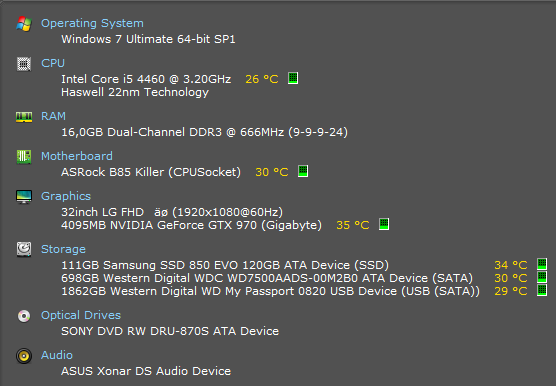Image resolution: width=556 pixels, height=386 pixels.
Task: Open the Storage section heading link
Action: coord(63,250)
